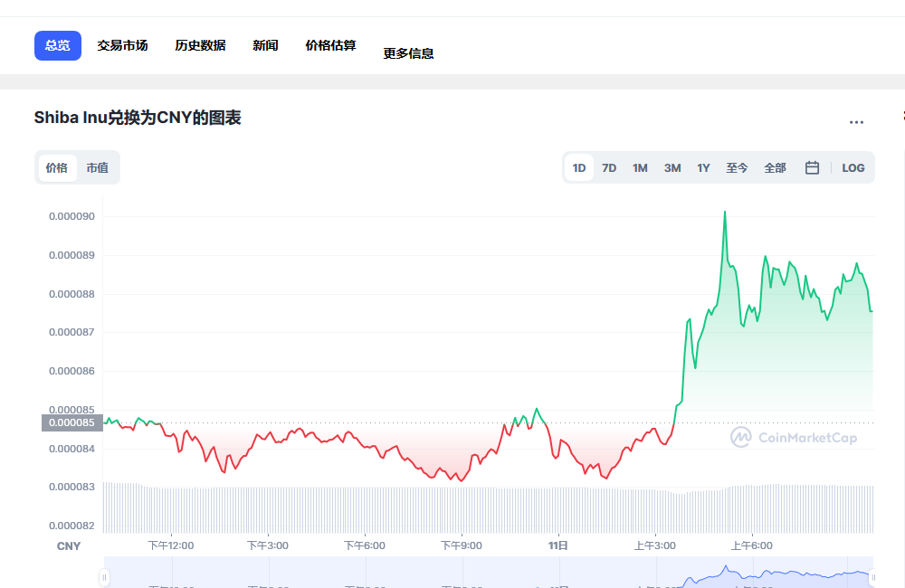
Task: Select the 3M time range
Action: (672, 168)
